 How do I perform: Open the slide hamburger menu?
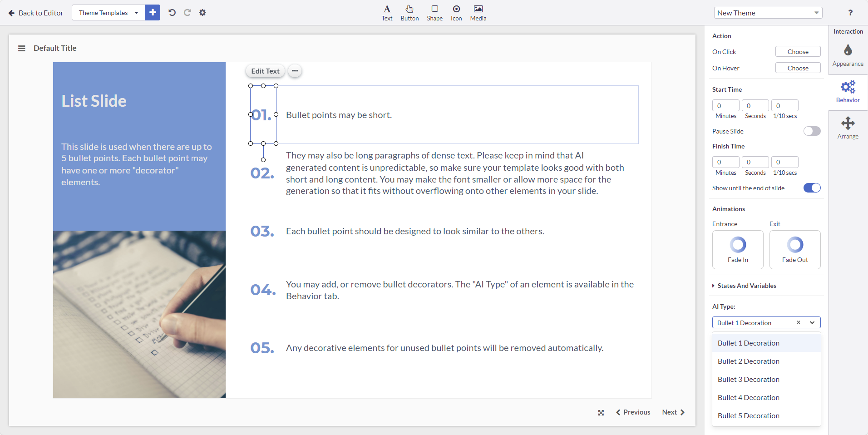pyautogui.click(x=21, y=48)
